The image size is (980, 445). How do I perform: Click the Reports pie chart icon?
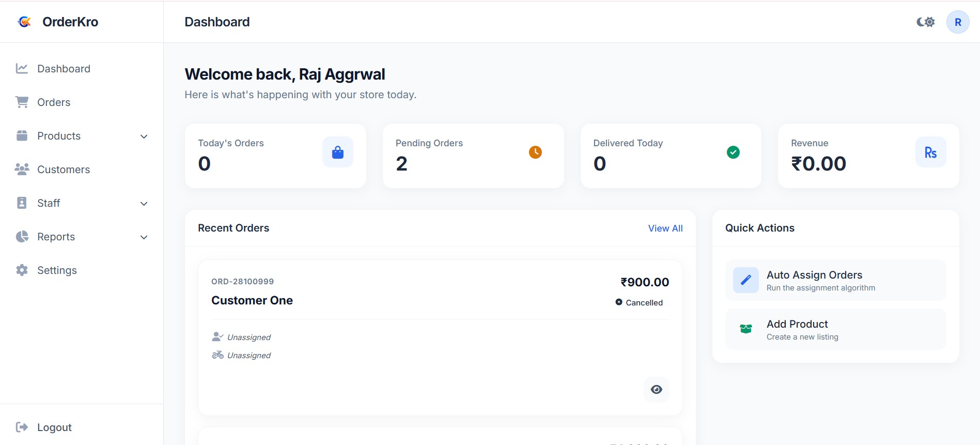(22, 237)
